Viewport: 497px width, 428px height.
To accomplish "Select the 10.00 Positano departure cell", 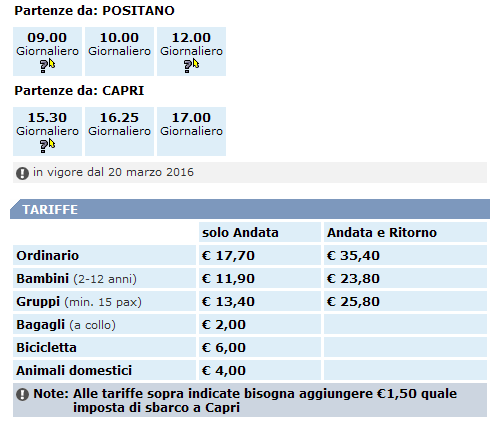I will pyautogui.click(x=119, y=51).
